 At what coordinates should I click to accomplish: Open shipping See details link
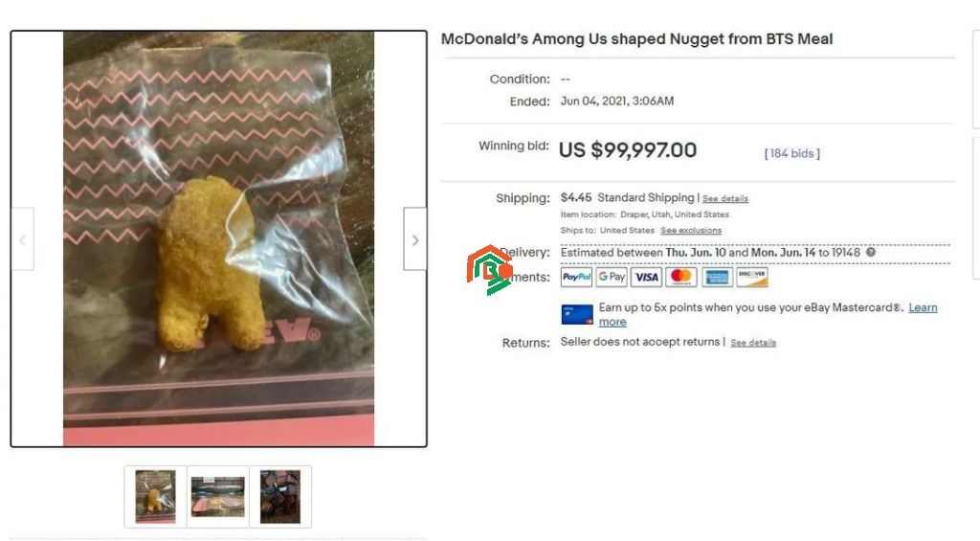point(725,199)
